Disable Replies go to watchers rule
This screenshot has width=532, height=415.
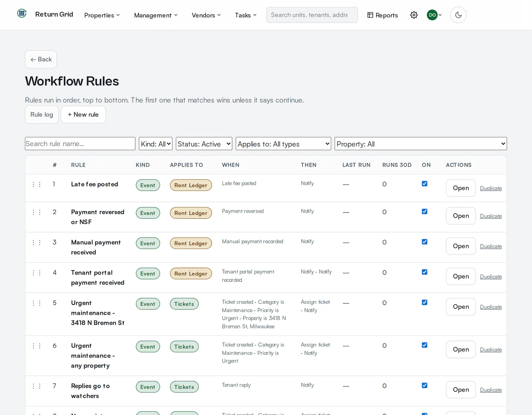pyautogui.click(x=424, y=385)
